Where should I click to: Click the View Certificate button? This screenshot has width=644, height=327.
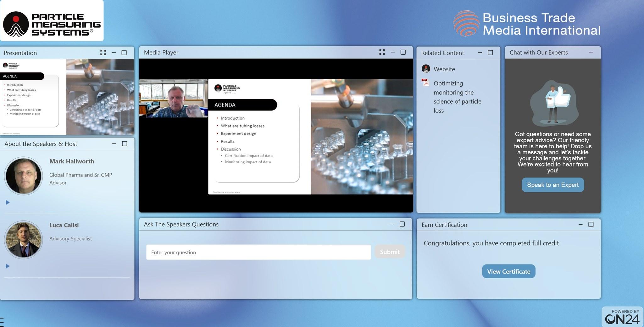tap(508, 271)
